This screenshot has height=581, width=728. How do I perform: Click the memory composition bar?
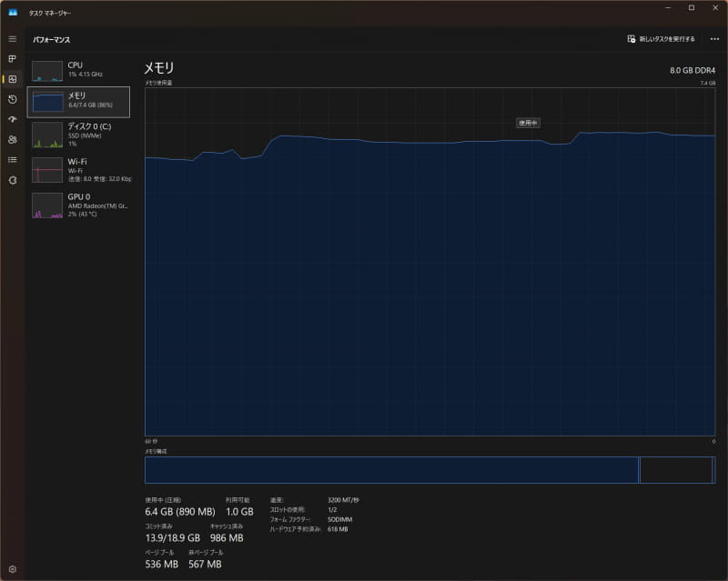point(430,470)
